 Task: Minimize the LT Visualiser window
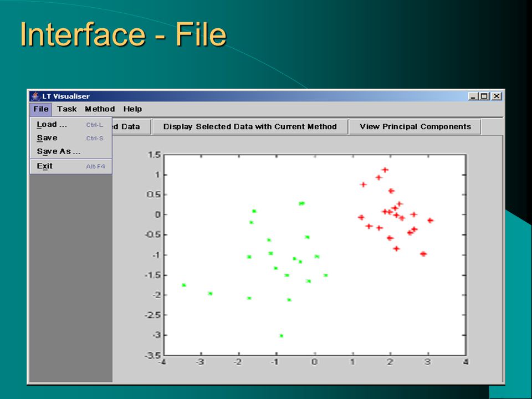473,96
